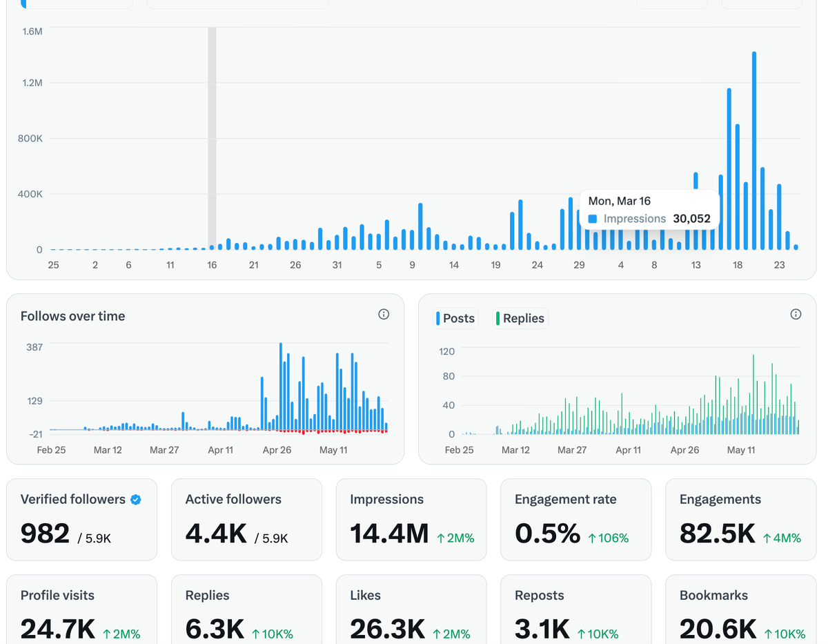This screenshot has width=828, height=644.
Task: Select the Likes metric card
Action: tap(411, 609)
